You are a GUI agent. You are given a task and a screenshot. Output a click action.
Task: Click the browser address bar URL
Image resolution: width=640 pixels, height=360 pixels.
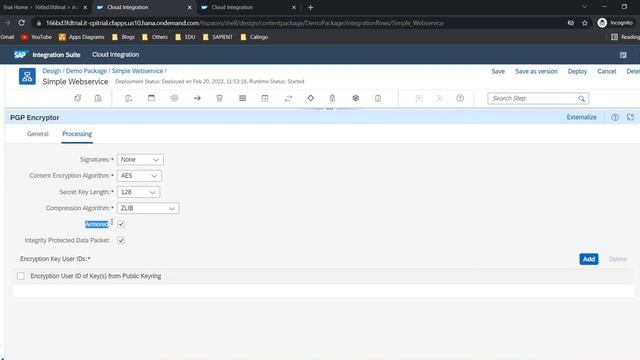pyautogui.click(x=245, y=23)
